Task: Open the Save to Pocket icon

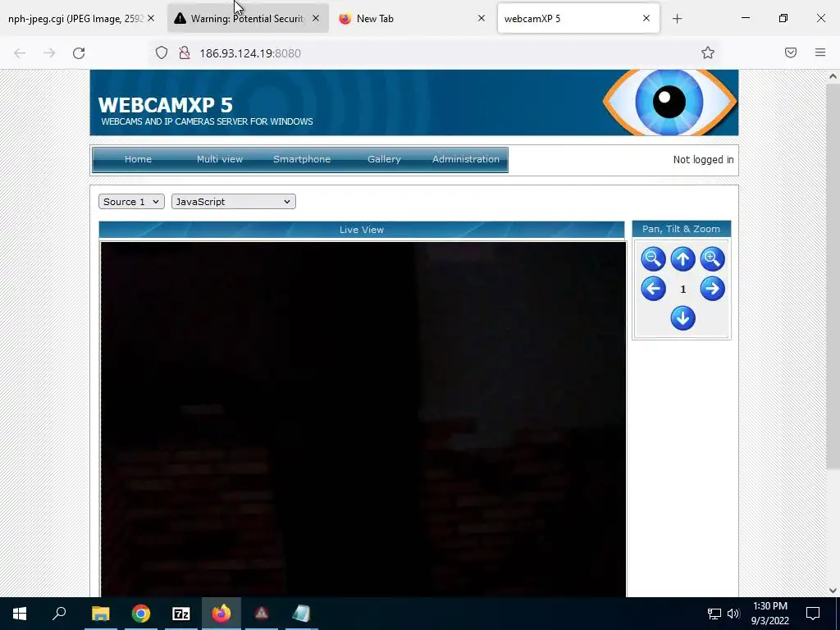Action: pyautogui.click(x=791, y=52)
